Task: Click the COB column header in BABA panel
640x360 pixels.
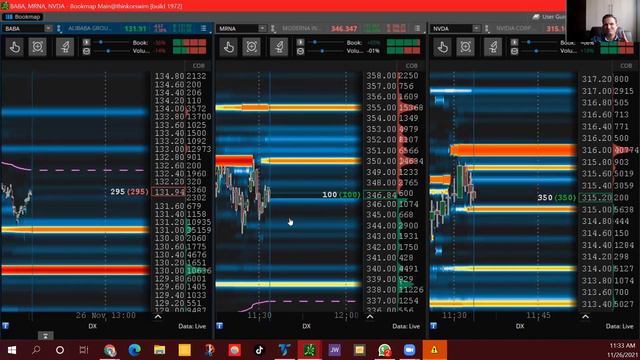Action: (199, 66)
